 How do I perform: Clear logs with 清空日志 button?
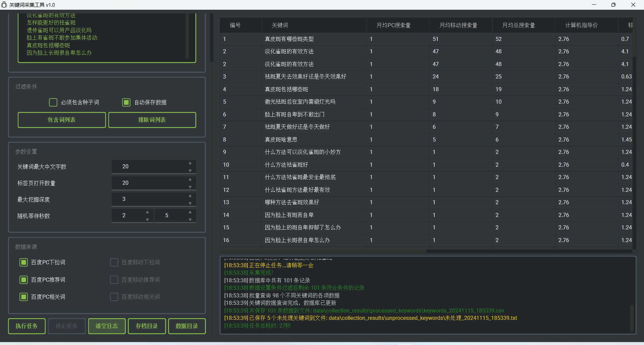click(x=107, y=326)
